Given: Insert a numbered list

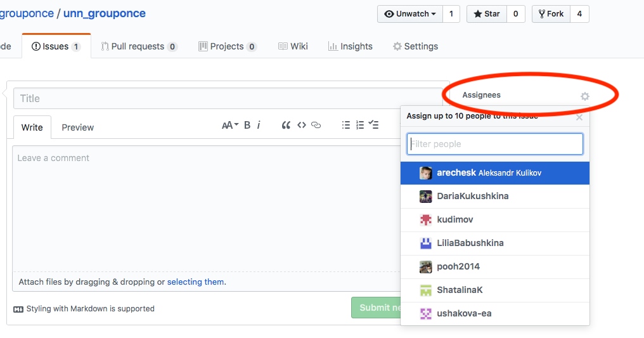Looking at the screenshot, I should (x=360, y=126).
